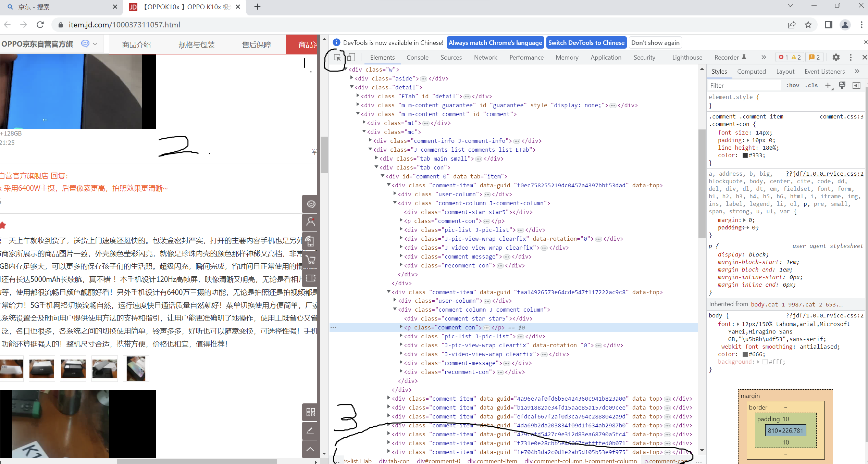Viewport: 868px width, 464px height.
Task: Open Chrome side panel icon
Action: click(829, 25)
